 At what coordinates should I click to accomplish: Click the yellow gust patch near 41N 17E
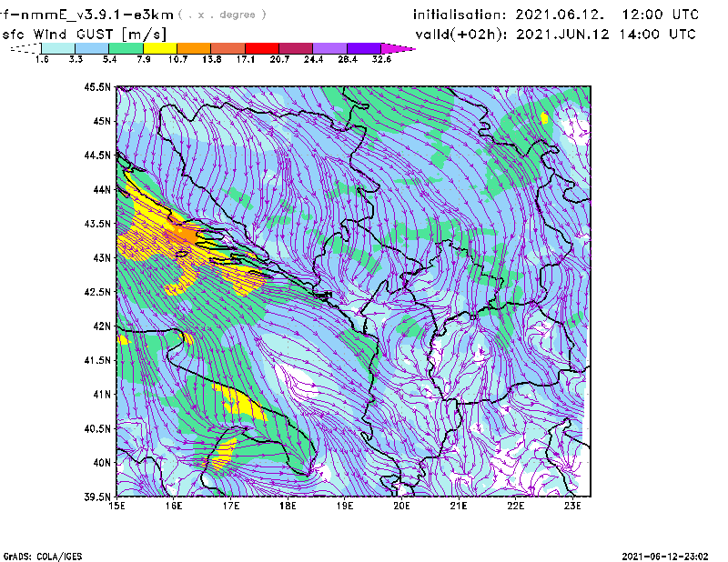[x=239, y=403]
